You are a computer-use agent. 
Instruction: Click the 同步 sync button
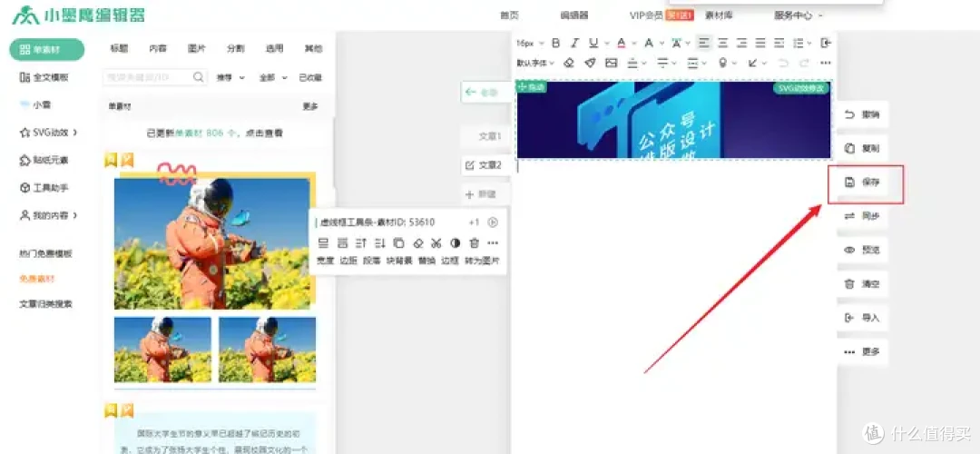[863, 216]
